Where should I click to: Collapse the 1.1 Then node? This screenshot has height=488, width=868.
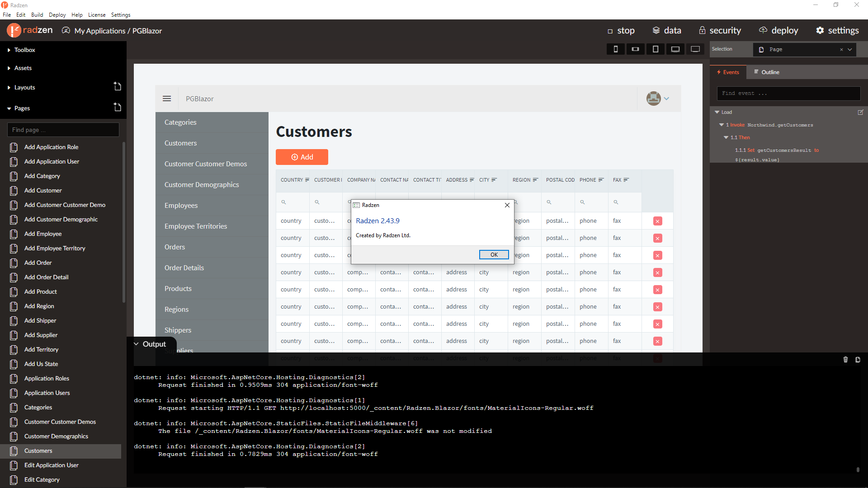point(726,137)
